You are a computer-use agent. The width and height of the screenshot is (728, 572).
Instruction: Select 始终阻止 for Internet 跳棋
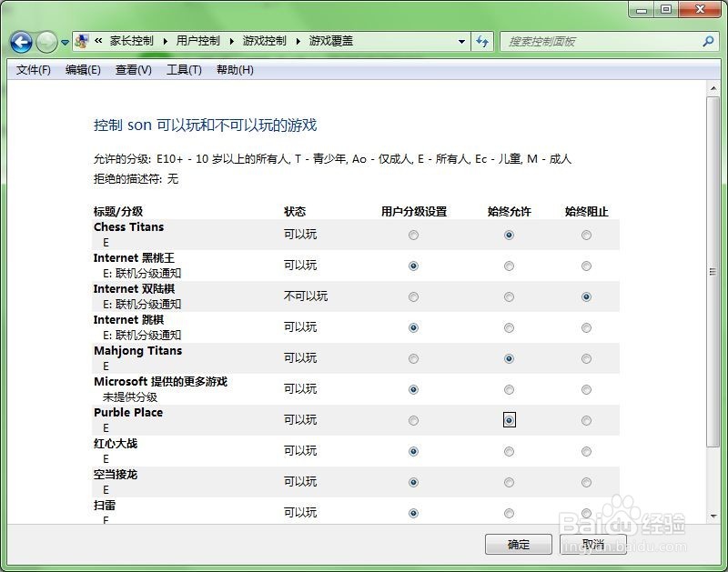coord(586,328)
